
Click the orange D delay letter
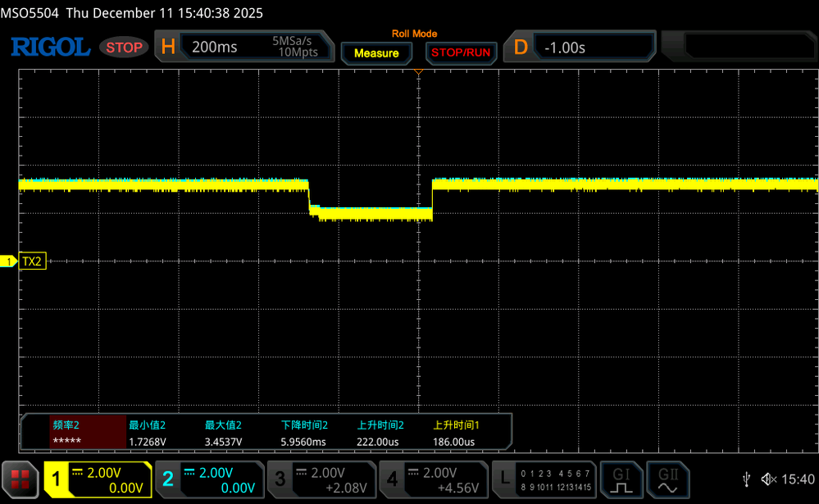[521, 47]
